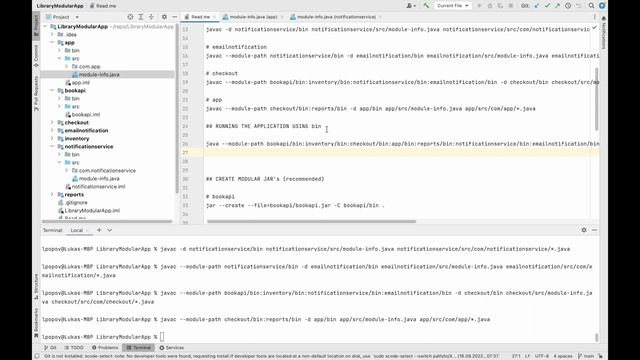Click the Run triangle button in toolbar
This screenshot has height=360, width=640.
click(480, 6)
